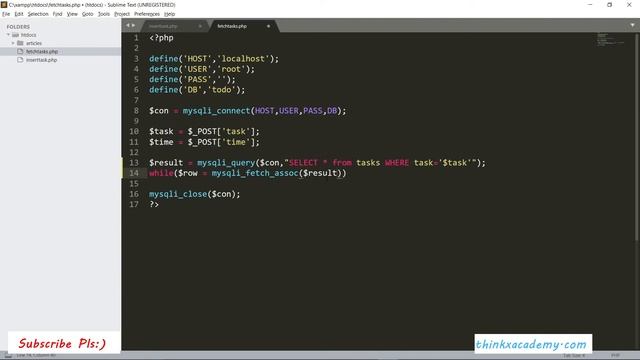Click the FOLDERS sidebar heading
Image resolution: width=640 pixels, height=360 pixels.
click(18, 27)
